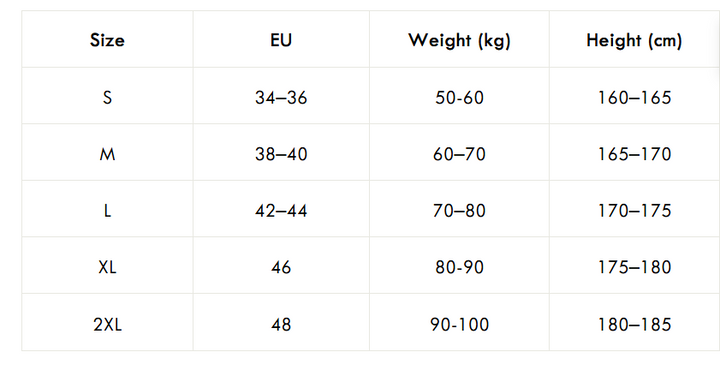Click the EU 46 cell
This screenshot has width=720, height=370.
pyautogui.click(x=281, y=267)
